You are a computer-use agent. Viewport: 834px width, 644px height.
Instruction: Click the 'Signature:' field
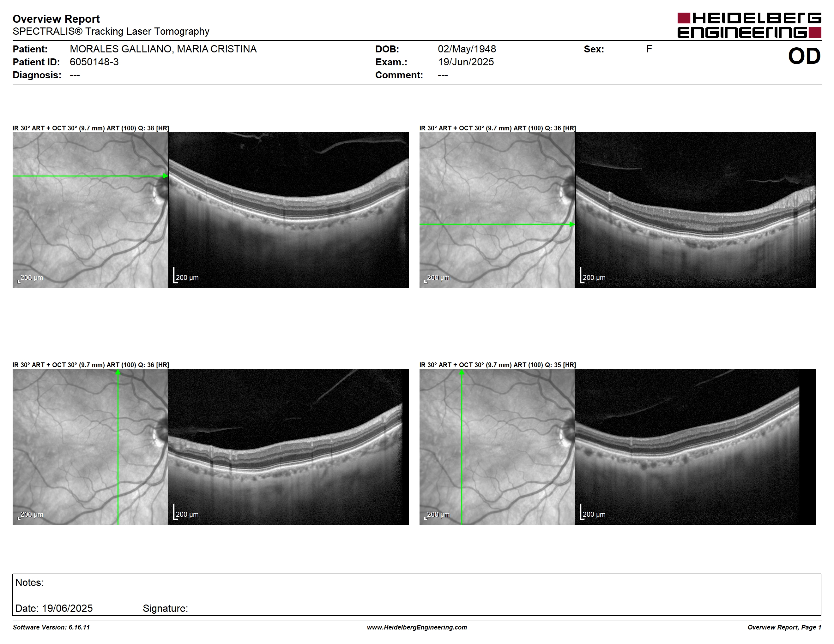click(x=165, y=608)
